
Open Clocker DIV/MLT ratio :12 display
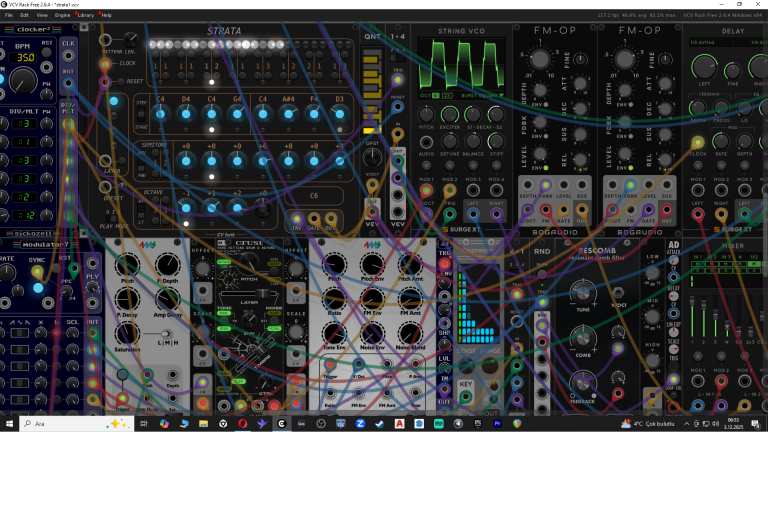pyautogui.click(x=24, y=215)
